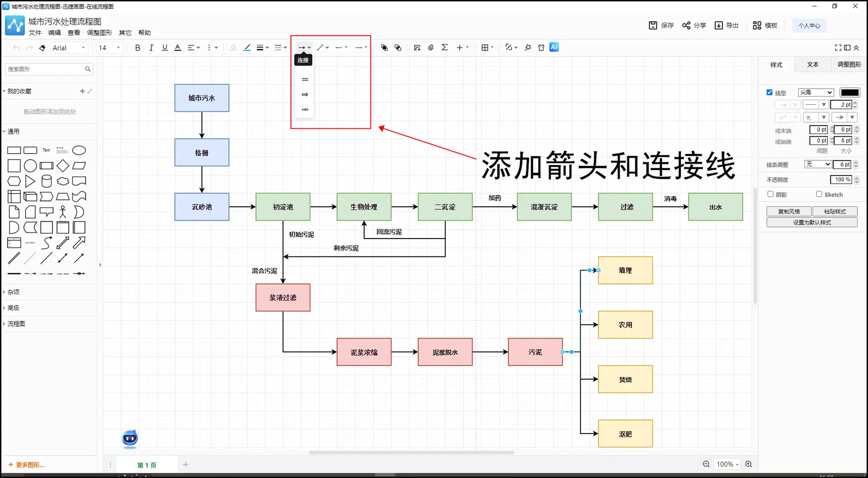Select the diamond shape in palette
Screen dimensions: 868x478
(63, 166)
